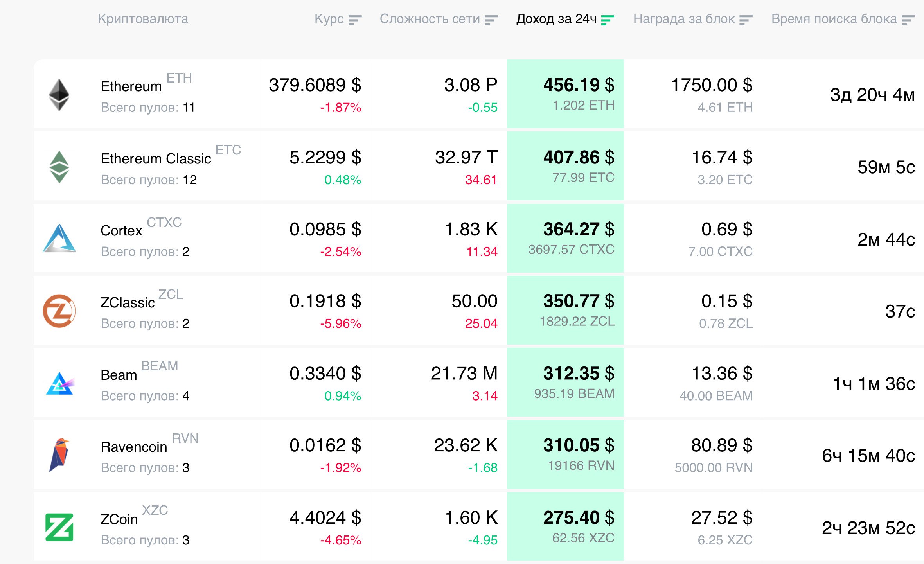Click the Криптовалюта column header

(x=143, y=19)
